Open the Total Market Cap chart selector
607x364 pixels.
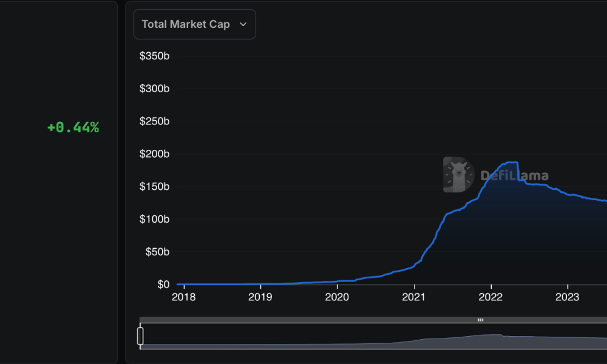(x=194, y=24)
